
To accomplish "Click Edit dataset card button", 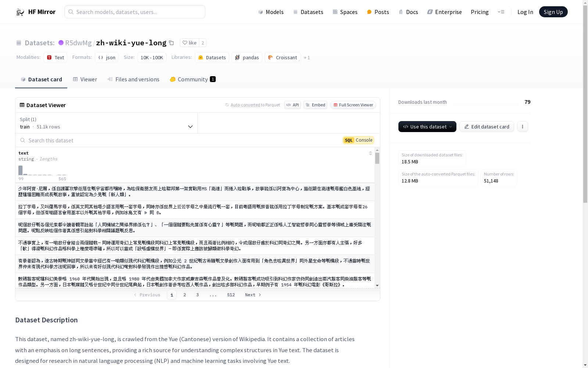I will [x=487, y=127].
